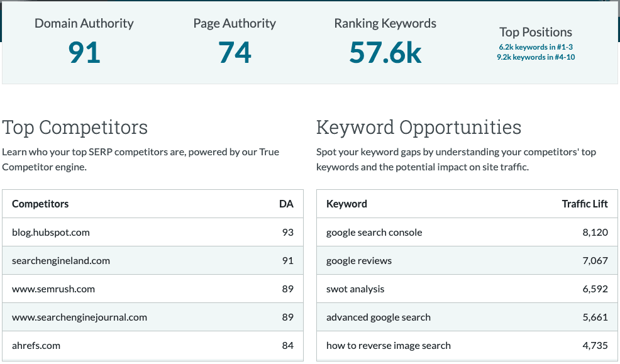Click the Keyword column header
Screen dimensions: 620x364
pos(346,204)
